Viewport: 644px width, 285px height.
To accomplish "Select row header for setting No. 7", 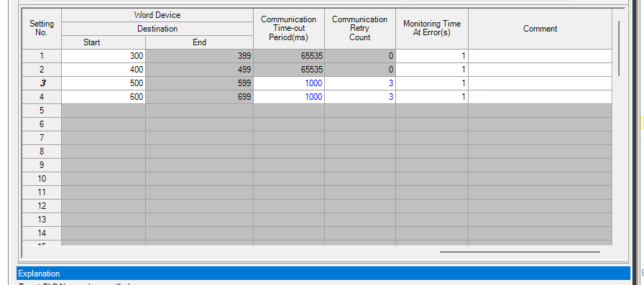I will point(42,138).
